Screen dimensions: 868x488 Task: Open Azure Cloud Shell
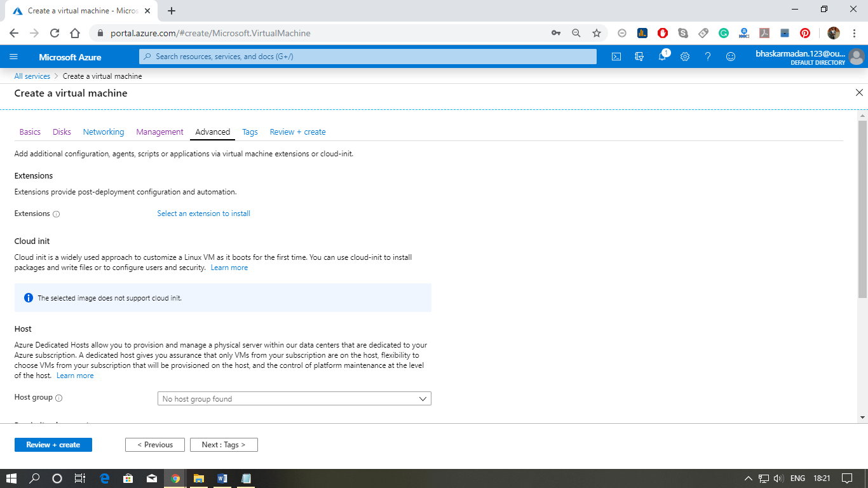click(x=615, y=56)
